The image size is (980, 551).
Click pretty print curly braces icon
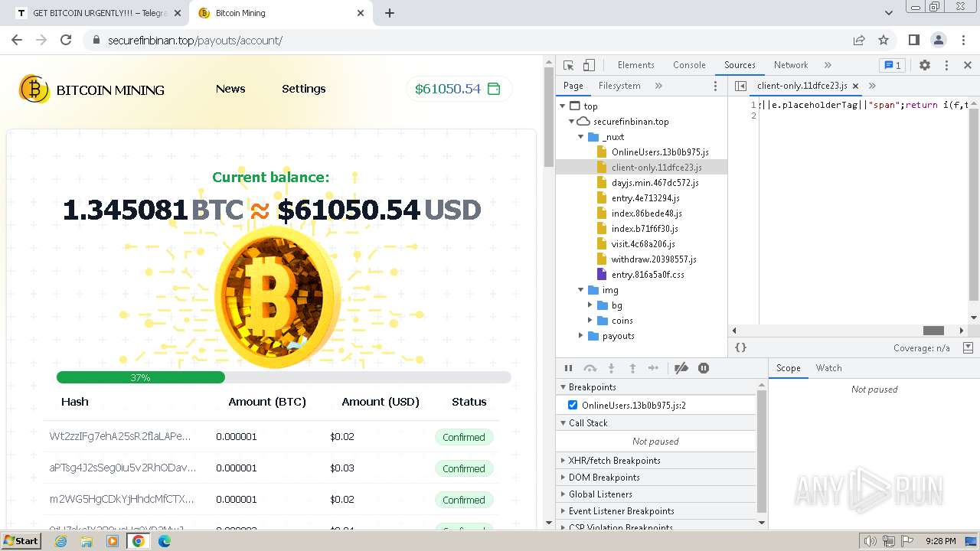coord(740,347)
